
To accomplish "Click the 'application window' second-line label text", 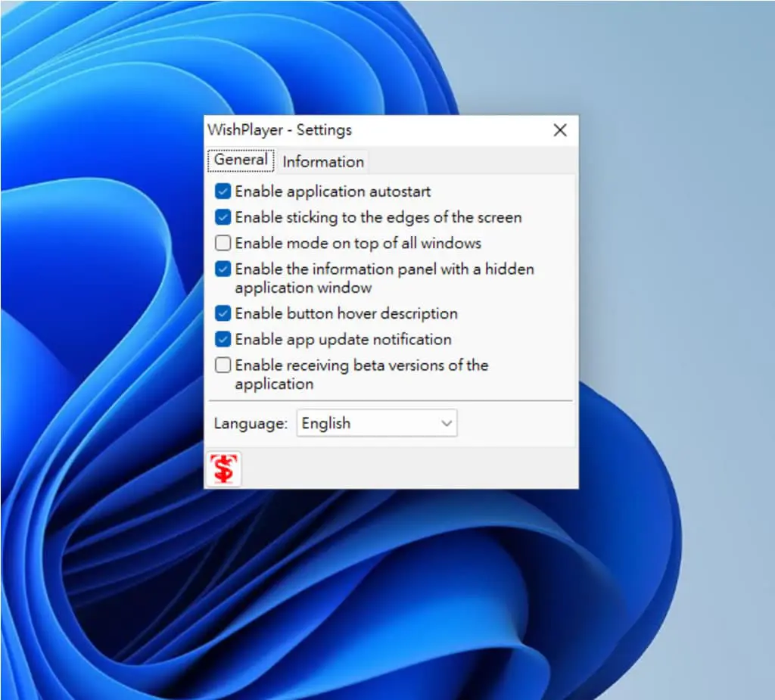I will tap(303, 288).
